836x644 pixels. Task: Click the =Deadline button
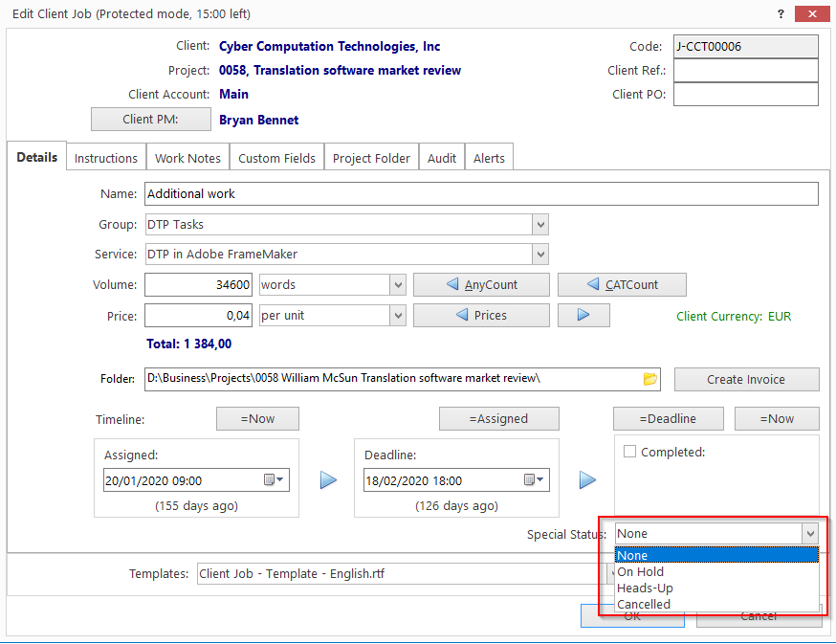point(668,419)
